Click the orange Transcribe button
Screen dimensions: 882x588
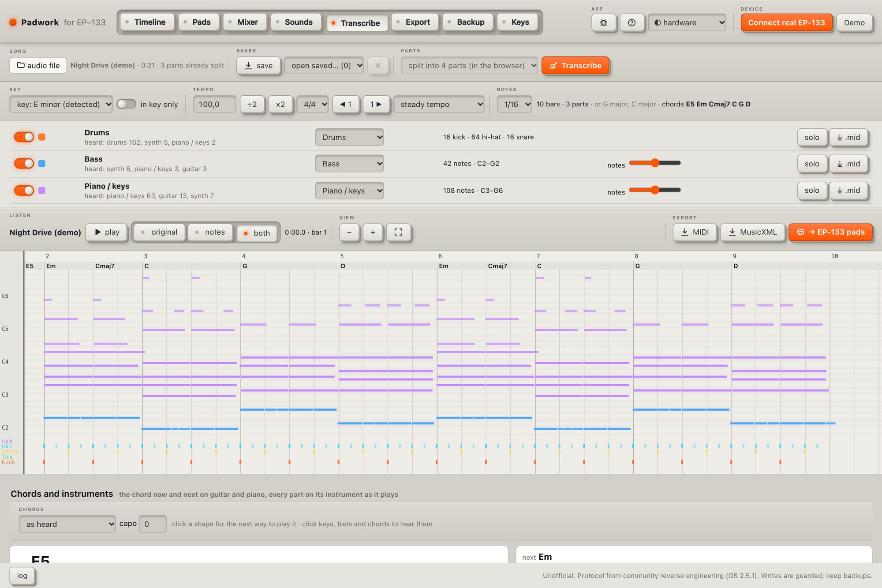pos(575,65)
